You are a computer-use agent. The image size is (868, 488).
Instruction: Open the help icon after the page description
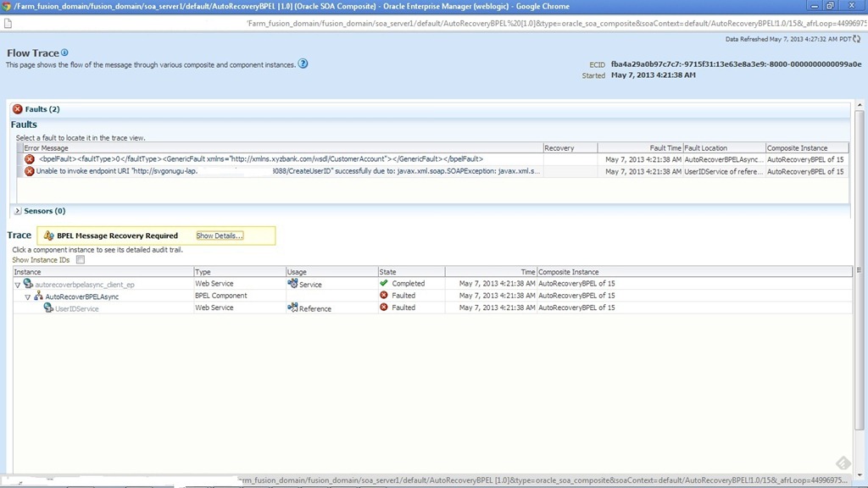click(x=303, y=64)
